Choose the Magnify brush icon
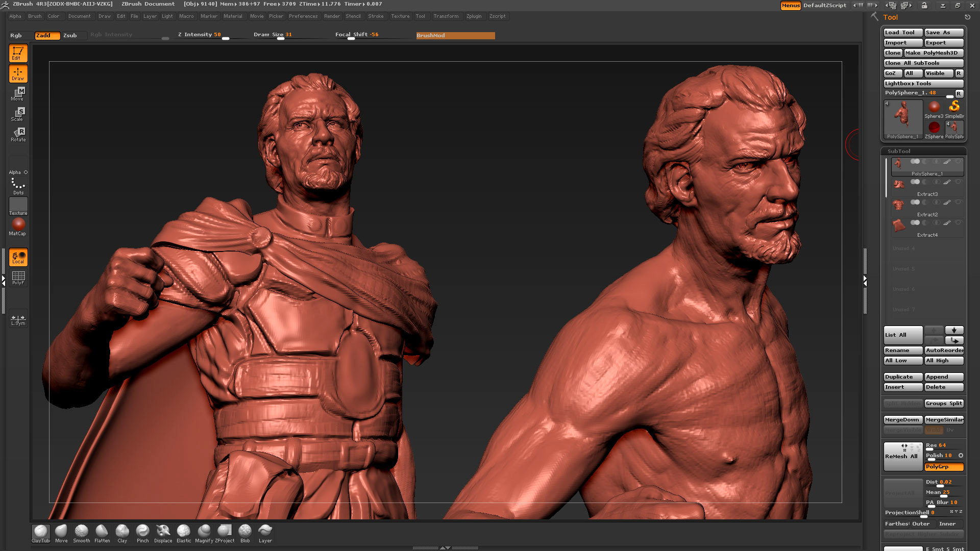 (204, 532)
